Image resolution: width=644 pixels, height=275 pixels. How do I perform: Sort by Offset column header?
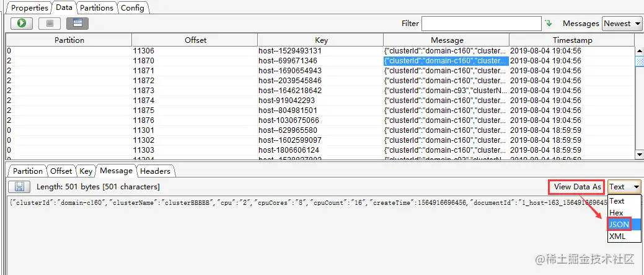coord(195,40)
